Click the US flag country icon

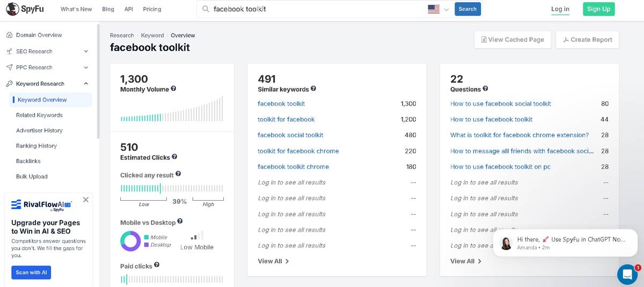point(434,9)
